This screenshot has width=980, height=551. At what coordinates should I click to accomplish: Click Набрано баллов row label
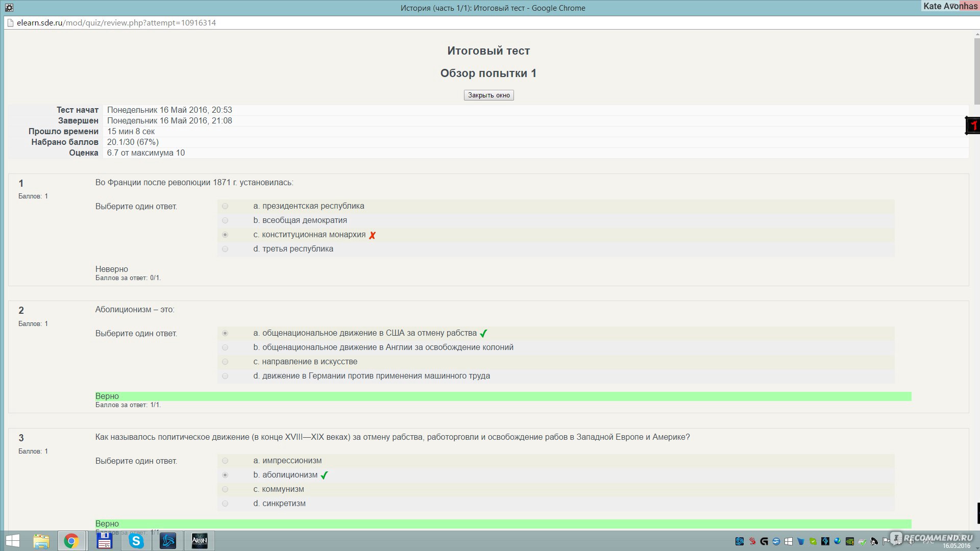[x=65, y=142]
